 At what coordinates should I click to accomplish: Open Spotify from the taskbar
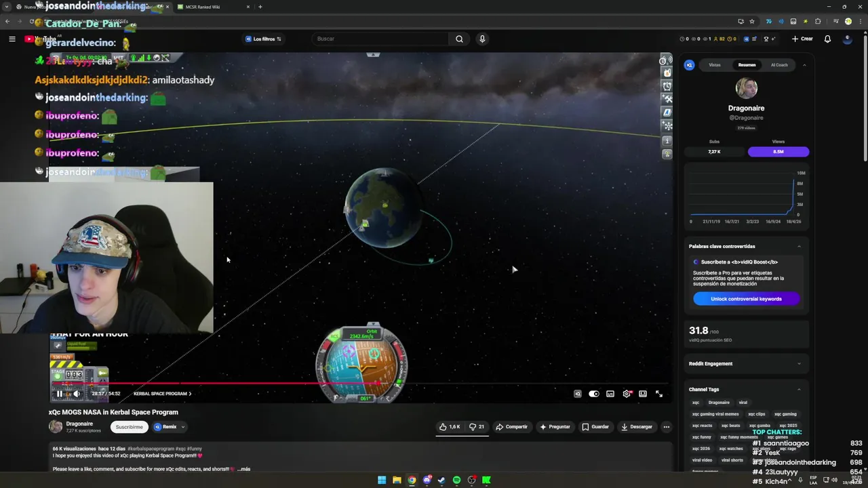[x=456, y=480]
